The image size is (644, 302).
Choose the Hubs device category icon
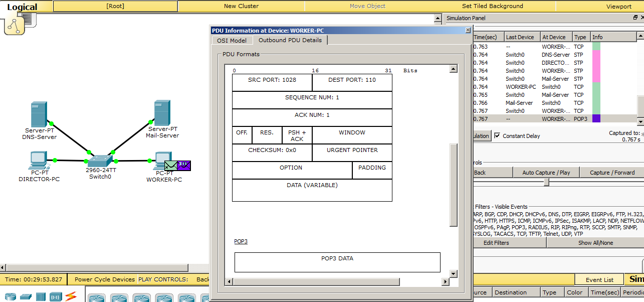[41, 296]
